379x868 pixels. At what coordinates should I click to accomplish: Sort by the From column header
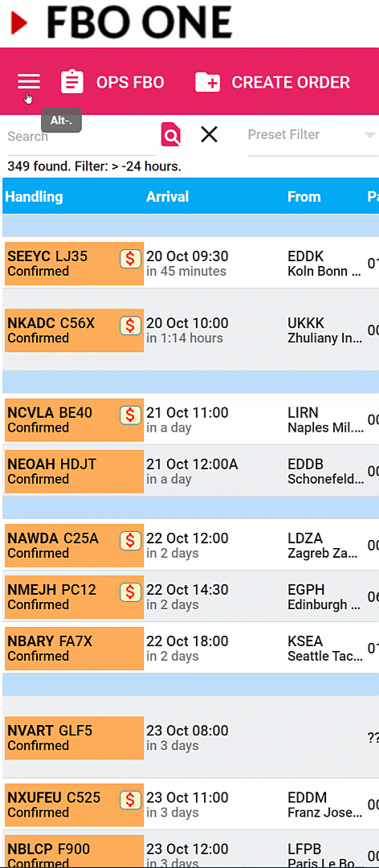coord(304,197)
